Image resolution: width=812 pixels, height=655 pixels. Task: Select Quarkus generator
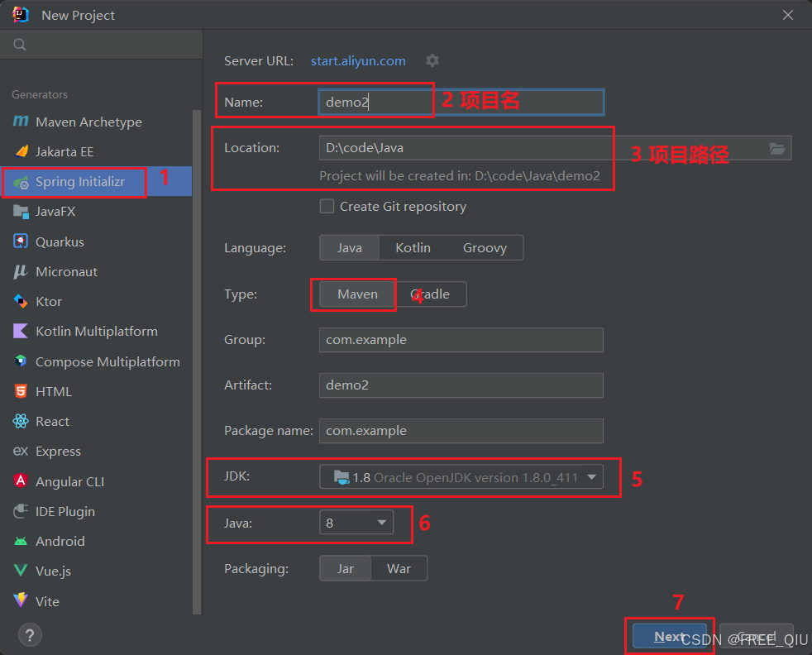[96, 241]
